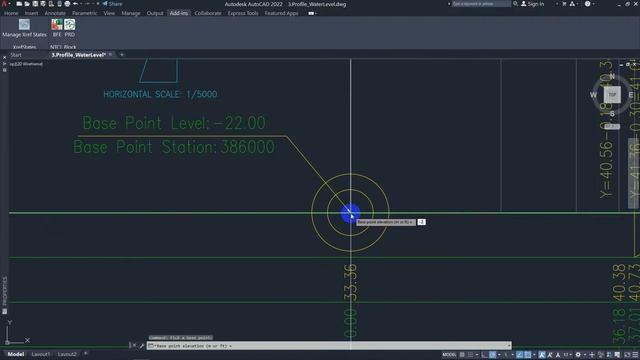Open the PROPERTIES palette side tab
The height and width of the screenshot is (360, 640).
(4, 291)
